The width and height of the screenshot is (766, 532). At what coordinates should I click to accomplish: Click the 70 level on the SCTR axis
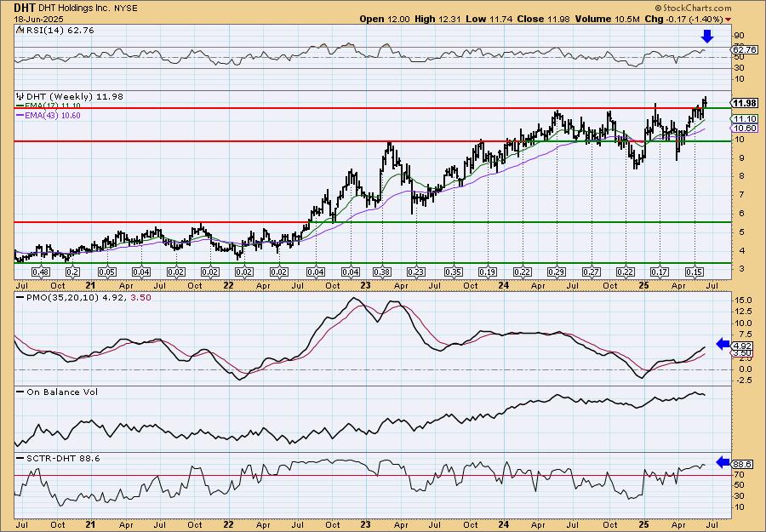tap(739, 475)
